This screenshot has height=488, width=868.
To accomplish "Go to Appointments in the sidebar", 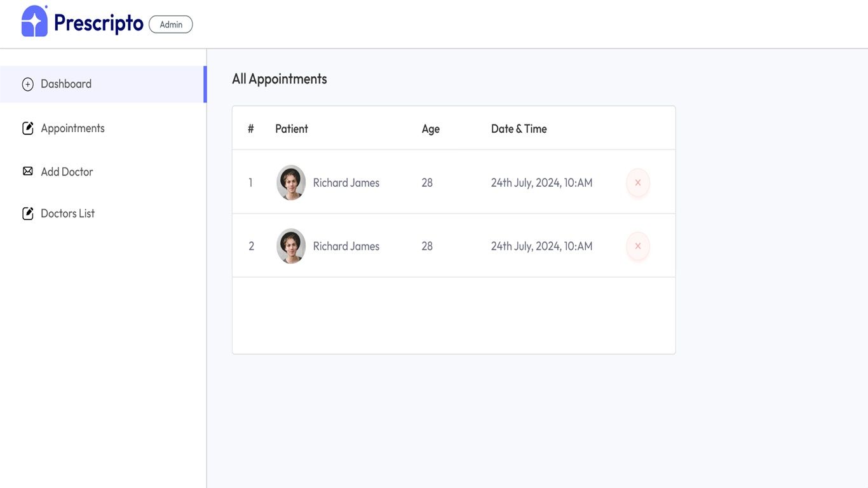I will (72, 128).
